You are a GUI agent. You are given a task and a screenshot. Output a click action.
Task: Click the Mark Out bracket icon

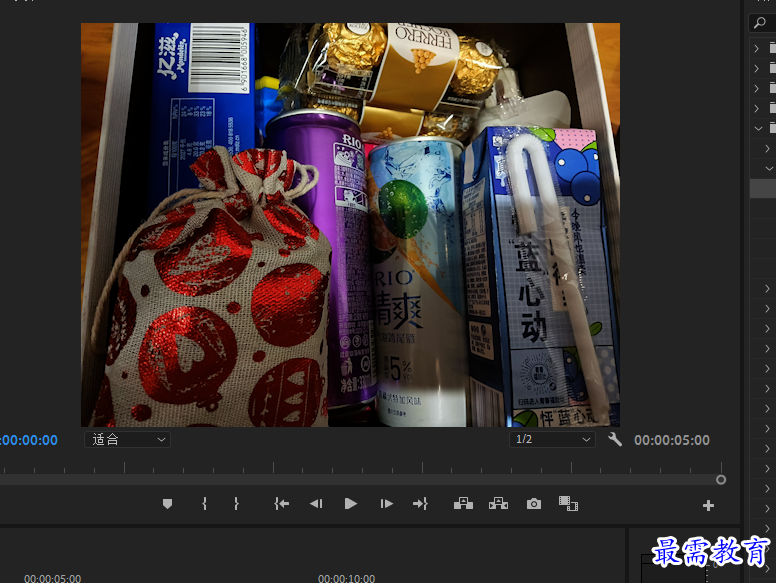tap(236, 504)
